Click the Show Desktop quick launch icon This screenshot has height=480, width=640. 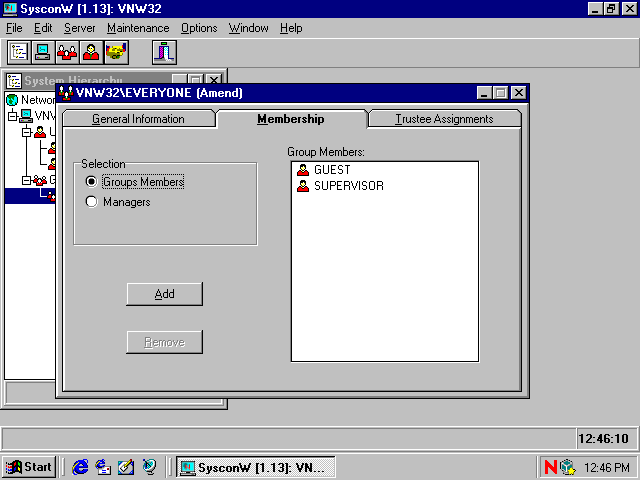click(126, 467)
